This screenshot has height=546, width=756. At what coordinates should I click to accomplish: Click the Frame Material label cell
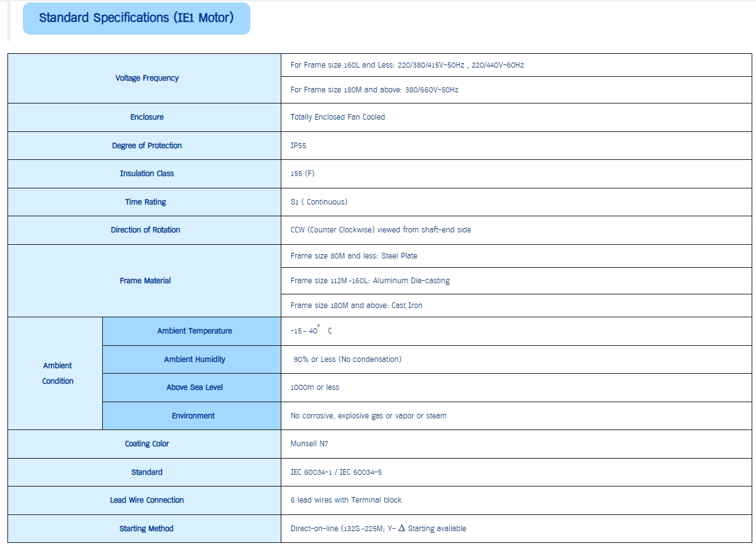(x=145, y=281)
